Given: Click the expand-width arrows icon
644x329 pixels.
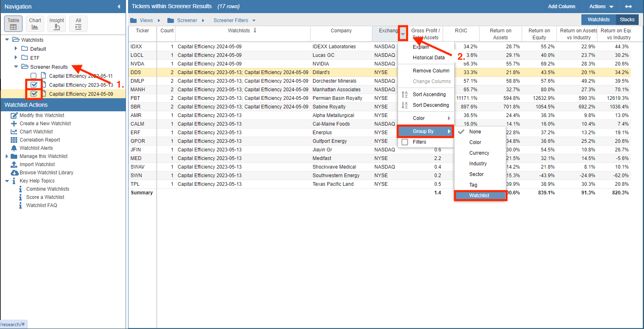Looking at the screenshot, I should click(x=628, y=7).
